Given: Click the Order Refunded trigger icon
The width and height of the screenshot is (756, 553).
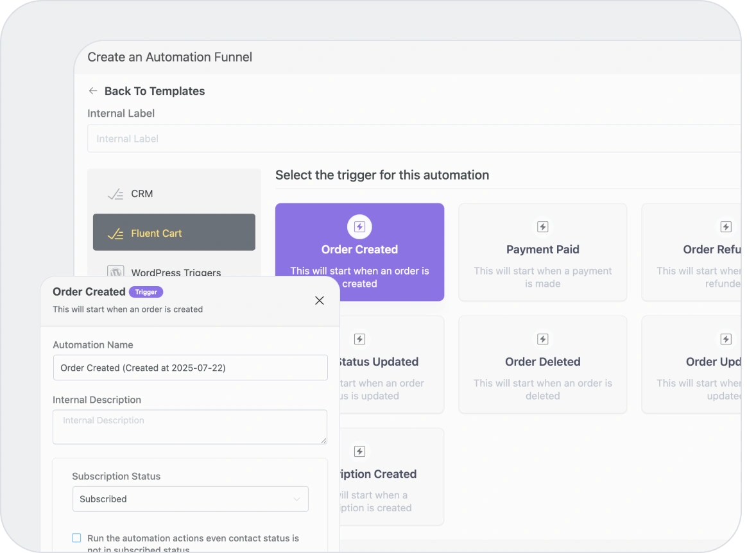Looking at the screenshot, I should pos(726,226).
